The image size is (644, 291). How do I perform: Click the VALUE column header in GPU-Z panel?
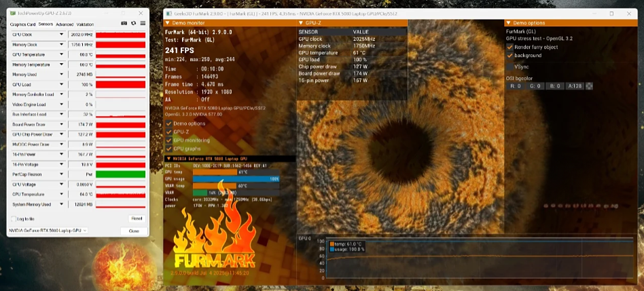361,32
